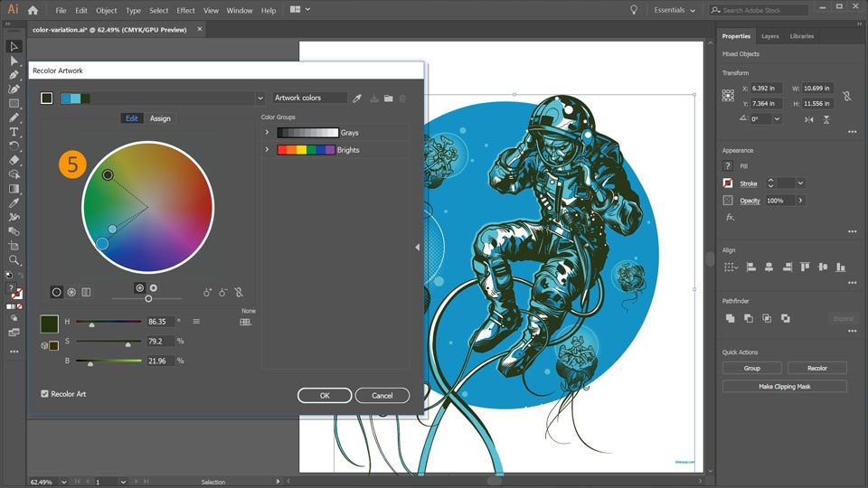
Task: Click the Hue slider handle
Action: (92, 324)
